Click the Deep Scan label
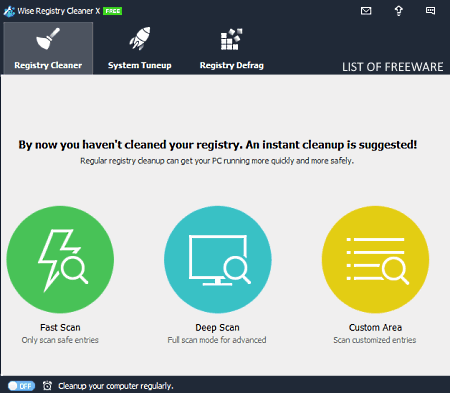This screenshot has width=450, height=393. coord(217,327)
